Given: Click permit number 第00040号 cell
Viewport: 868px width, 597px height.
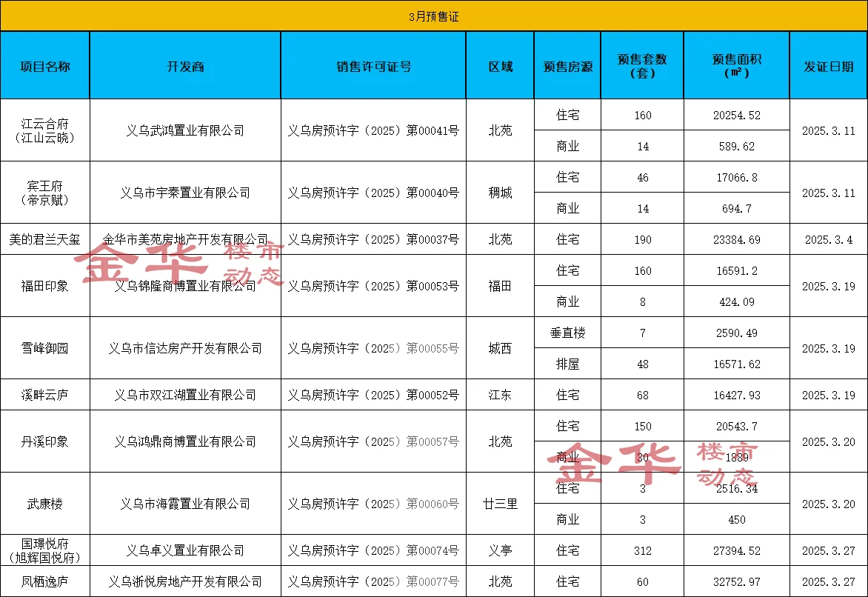Looking at the screenshot, I should tap(374, 193).
